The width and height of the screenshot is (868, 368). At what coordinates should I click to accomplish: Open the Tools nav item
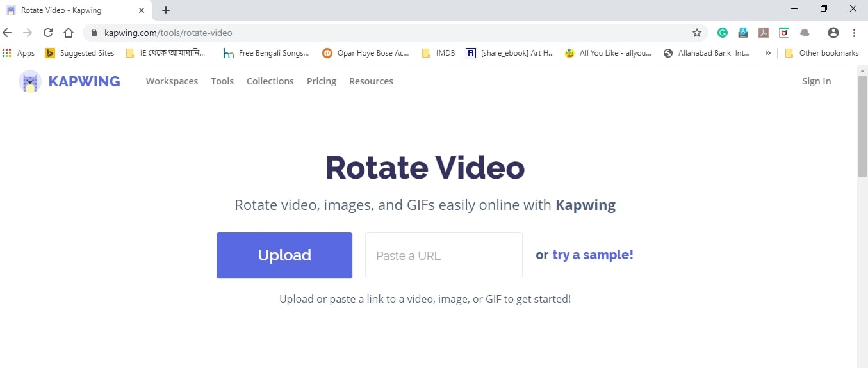(x=222, y=81)
